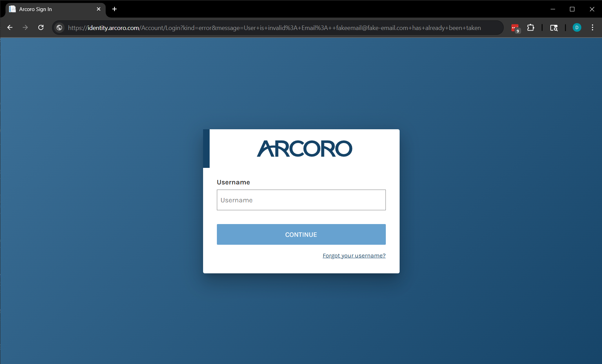Click the browser forward arrow
602x364 pixels.
[x=25, y=28]
